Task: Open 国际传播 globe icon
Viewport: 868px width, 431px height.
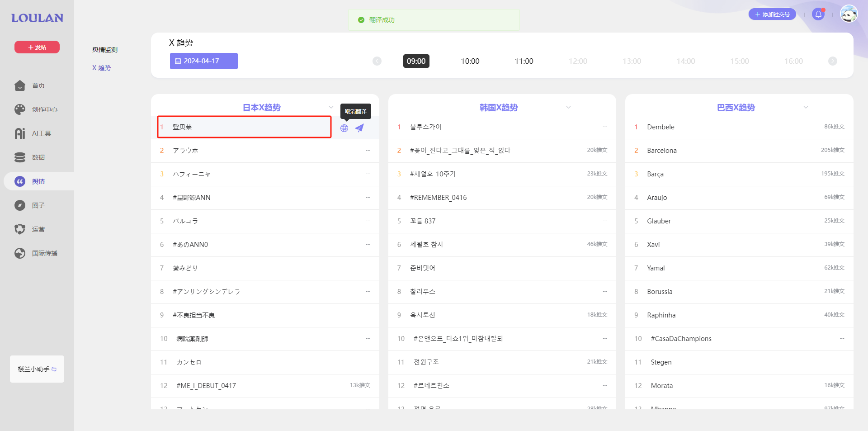Action: pos(20,253)
